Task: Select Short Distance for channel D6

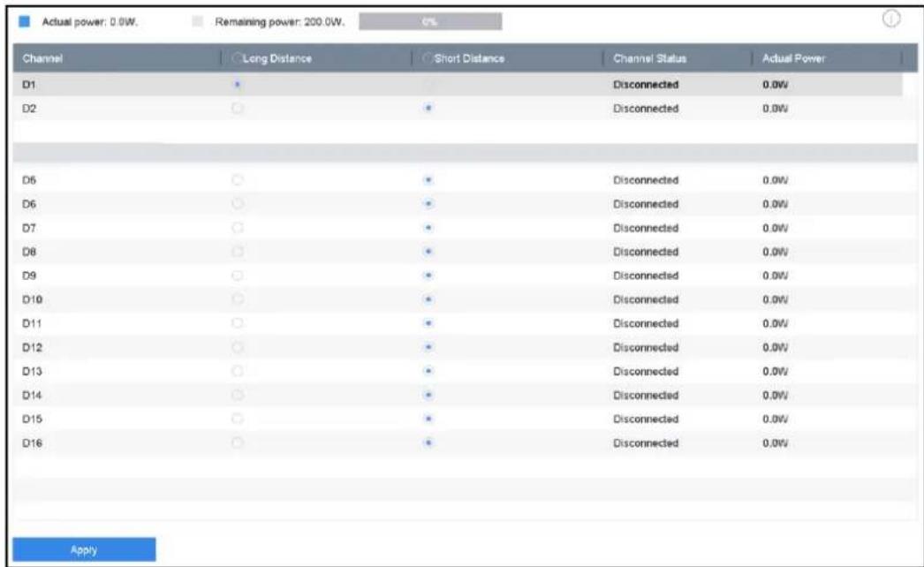Action: (x=428, y=204)
